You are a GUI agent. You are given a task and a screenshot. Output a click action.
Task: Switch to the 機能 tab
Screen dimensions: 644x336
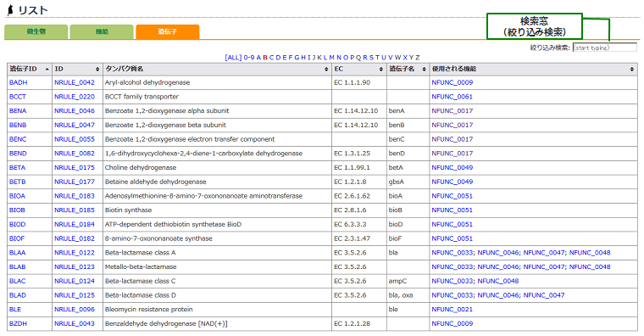tap(102, 31)
